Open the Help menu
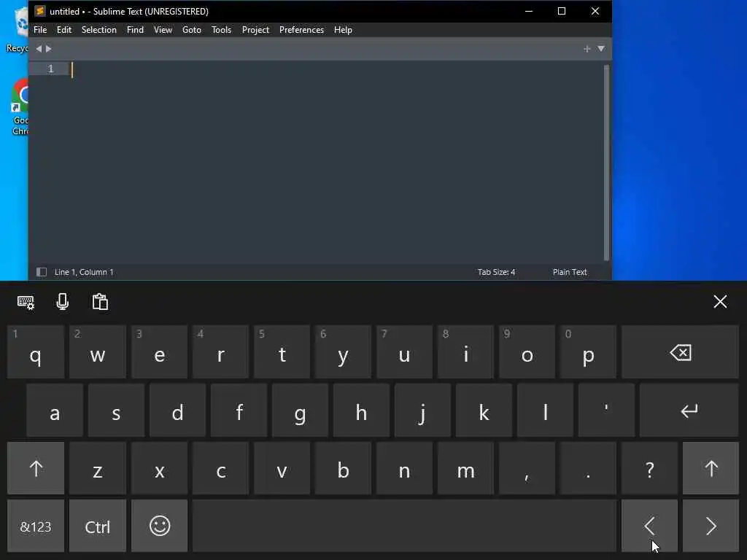Screen dimensions: 747x560 tap(343, 29)
